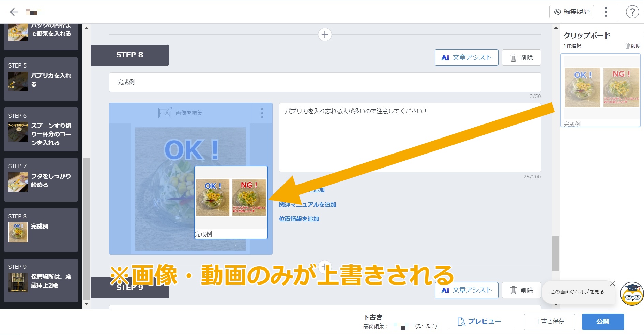Close the help tooltip with X
Screen dimensions: 644x335
tap(612, 283)
